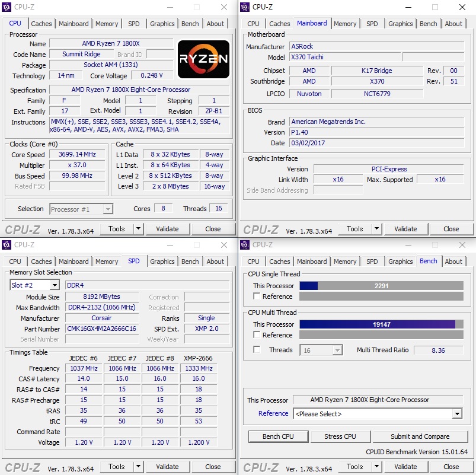This screenshot has width=476, height=475.
Task: Enable Reference checkbox under CPU Multi Thread
Action: 257,334
